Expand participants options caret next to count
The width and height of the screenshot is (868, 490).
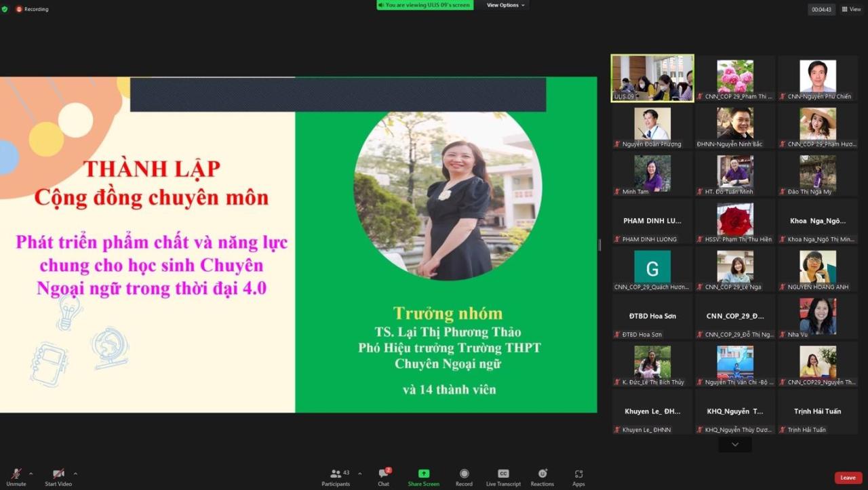point(359,473)
